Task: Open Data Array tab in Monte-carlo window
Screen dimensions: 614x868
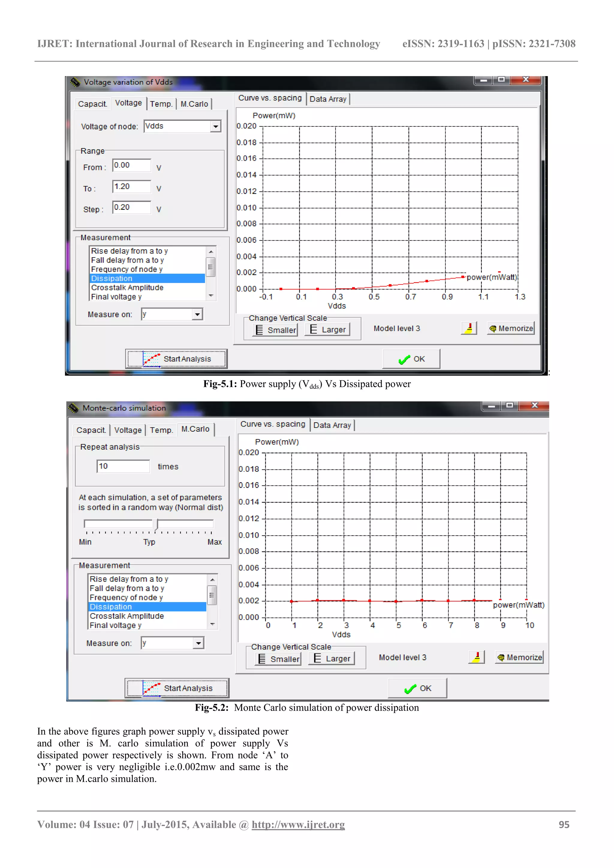Action: [332, 425]
